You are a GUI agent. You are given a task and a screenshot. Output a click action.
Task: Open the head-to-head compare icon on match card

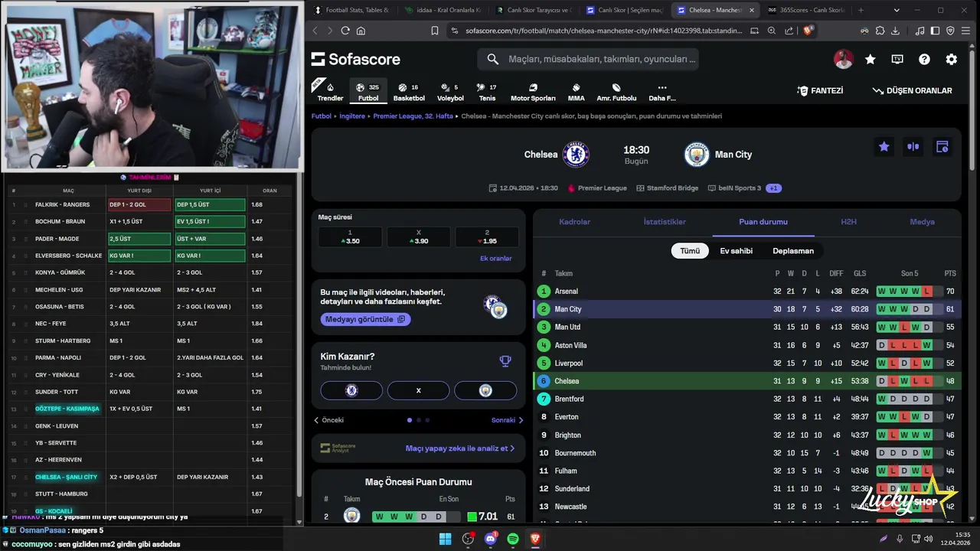(913, 147)
